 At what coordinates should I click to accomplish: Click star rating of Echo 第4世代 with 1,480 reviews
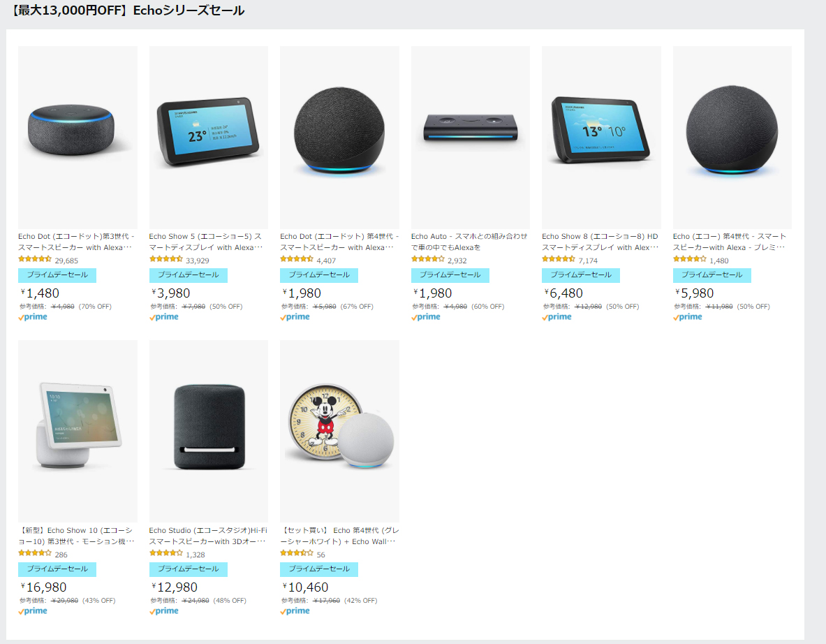point(690,258)
